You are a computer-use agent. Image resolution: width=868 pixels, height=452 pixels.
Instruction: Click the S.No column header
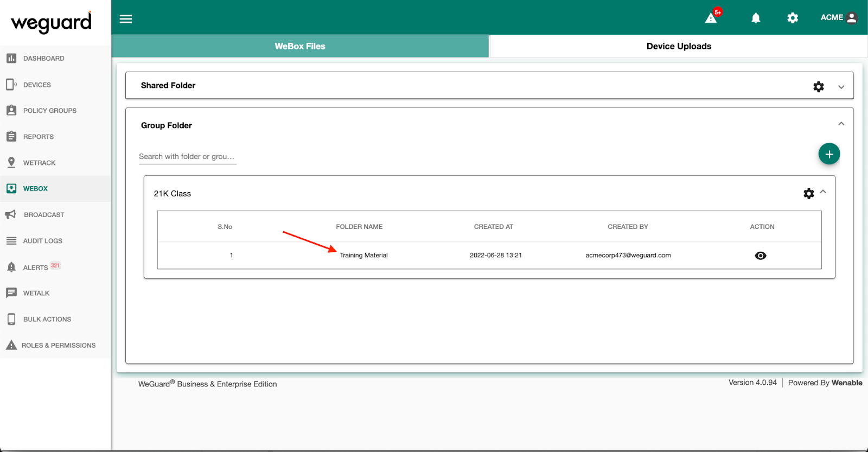[x=225, y=227]
